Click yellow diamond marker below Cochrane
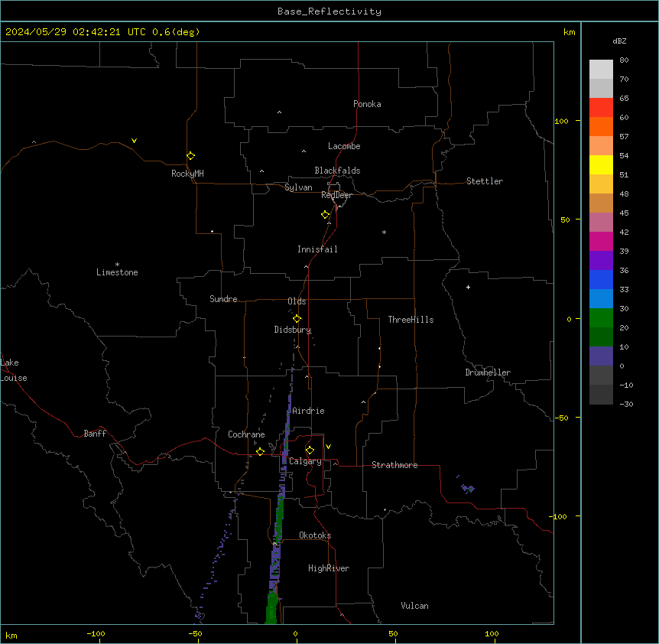This screenshot has width=659, height=644. (x=260, y=451)
